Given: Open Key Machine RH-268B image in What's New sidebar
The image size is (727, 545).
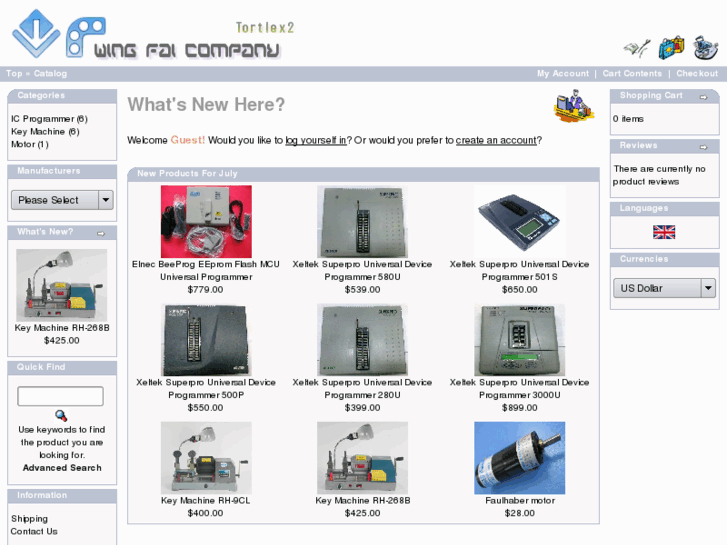Looking at the screenshot, I should [x=62, y=285].
